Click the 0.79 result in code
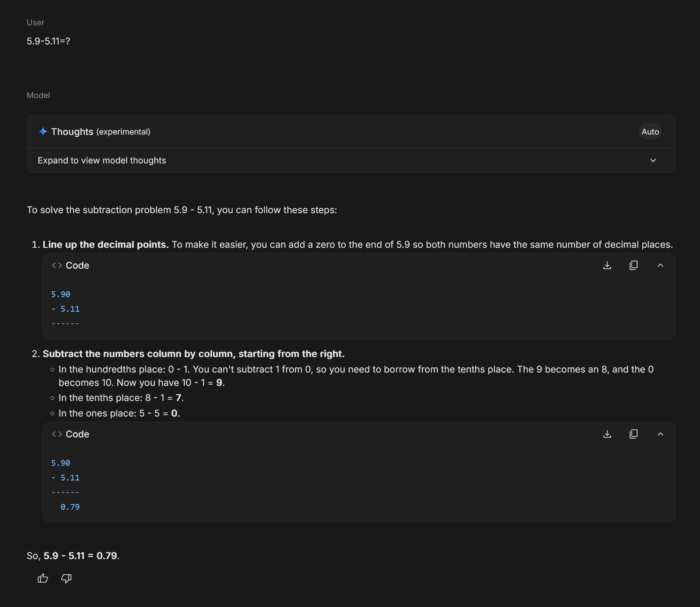Image resolution: width=700 pixels, height=607 pixels. pyautogui.click(x=70, y=507)
